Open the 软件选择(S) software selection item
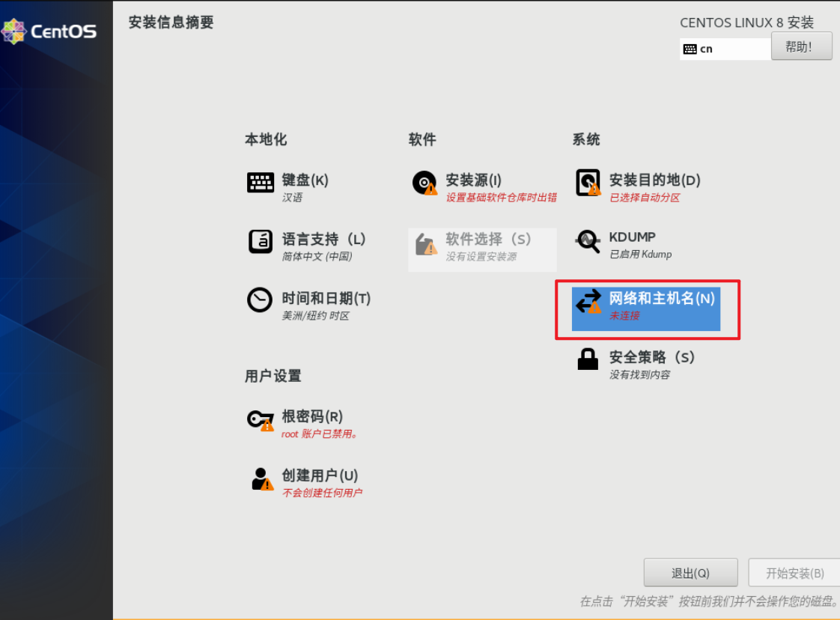The height and width of the screenshot is (620, 840). [x=482, y=249]
